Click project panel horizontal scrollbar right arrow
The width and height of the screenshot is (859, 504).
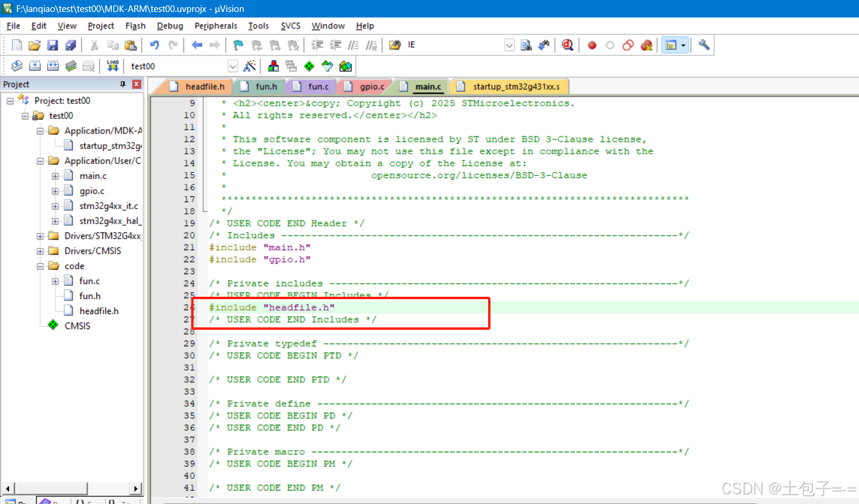point(136,489)
